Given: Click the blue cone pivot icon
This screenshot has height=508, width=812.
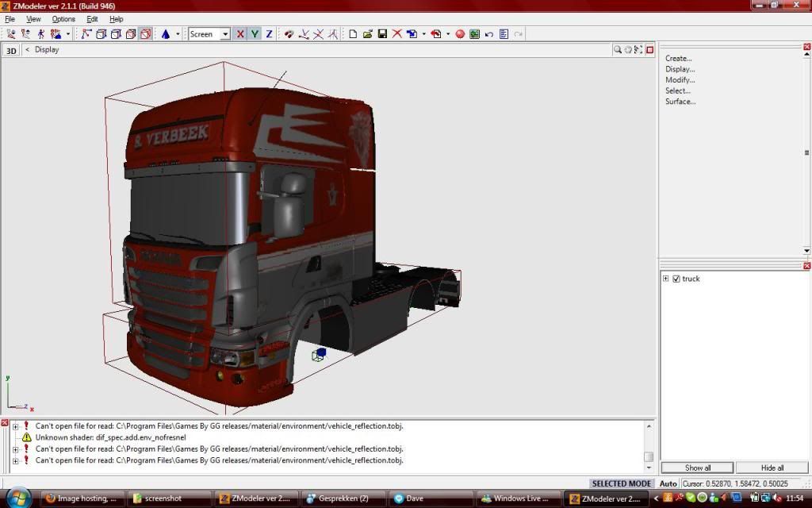Looking at the screenshot, I should 166,34.
